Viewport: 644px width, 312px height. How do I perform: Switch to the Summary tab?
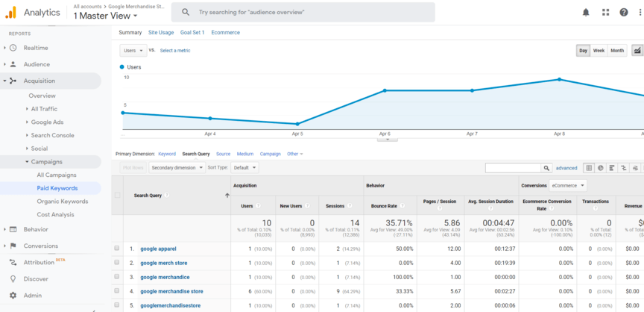tap(130, 33)
